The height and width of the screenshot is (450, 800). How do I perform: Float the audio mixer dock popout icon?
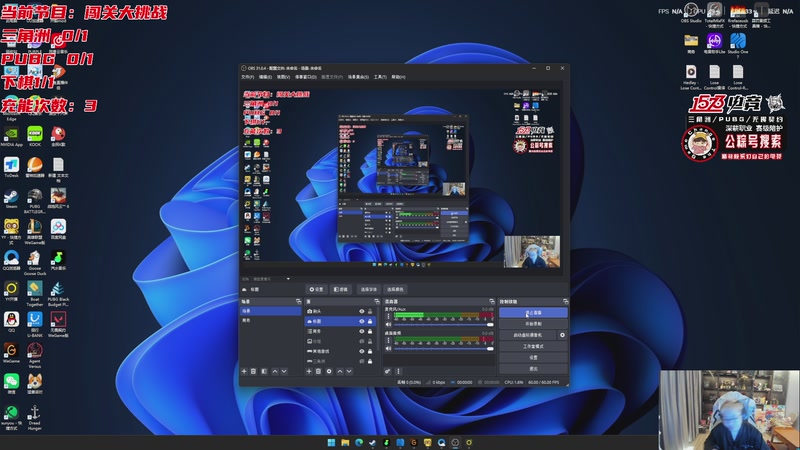coord(492,302)
